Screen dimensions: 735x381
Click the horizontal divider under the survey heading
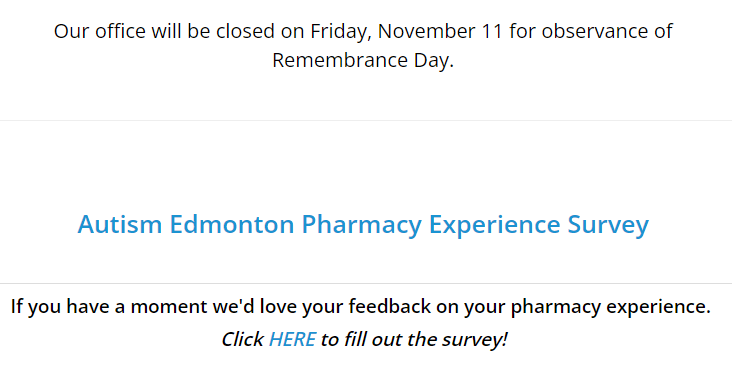[366, 283]
